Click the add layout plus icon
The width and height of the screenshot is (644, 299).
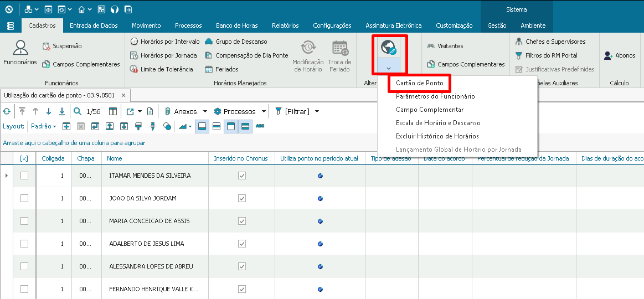pyautogui.click(x=66, y=126)
